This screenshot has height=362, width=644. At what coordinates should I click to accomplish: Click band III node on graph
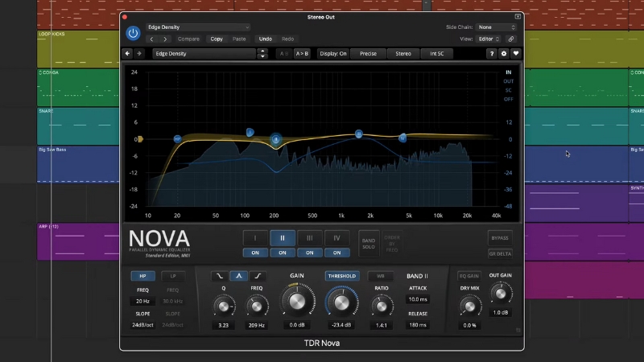(358, 134)
